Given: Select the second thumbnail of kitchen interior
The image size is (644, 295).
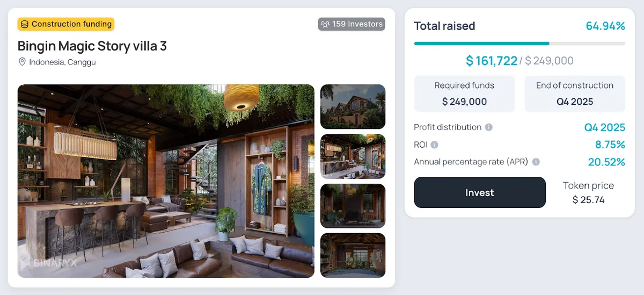Looking at the screenshot, I should (x=353, y=156).
